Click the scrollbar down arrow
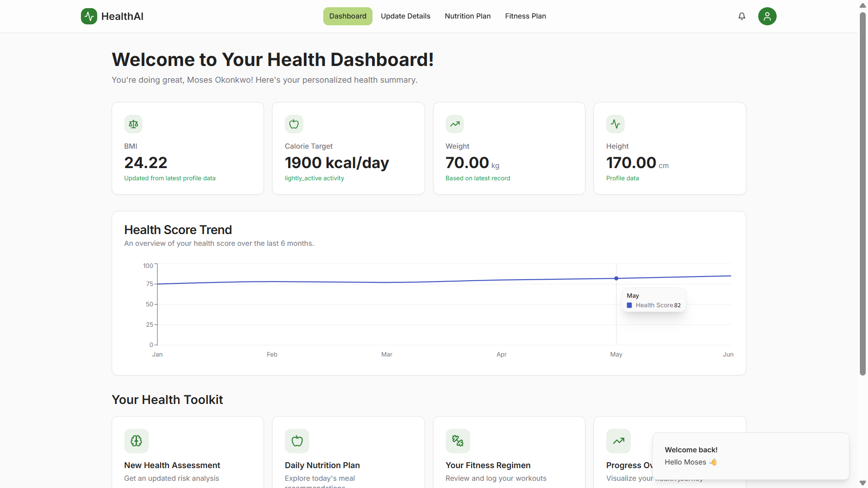The height and width of the screenshot is (488, 868). click(863, 483)
